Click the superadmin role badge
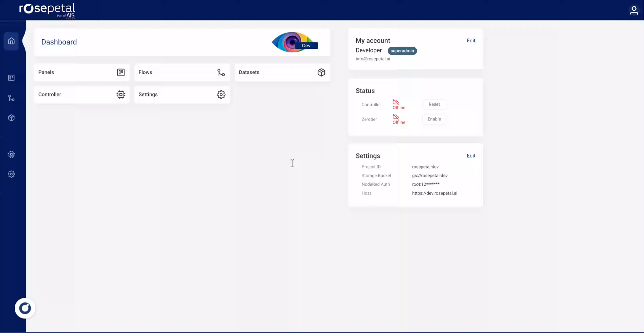Image resolution: width=644 pixels, height=333 pixels. point(402,51)
